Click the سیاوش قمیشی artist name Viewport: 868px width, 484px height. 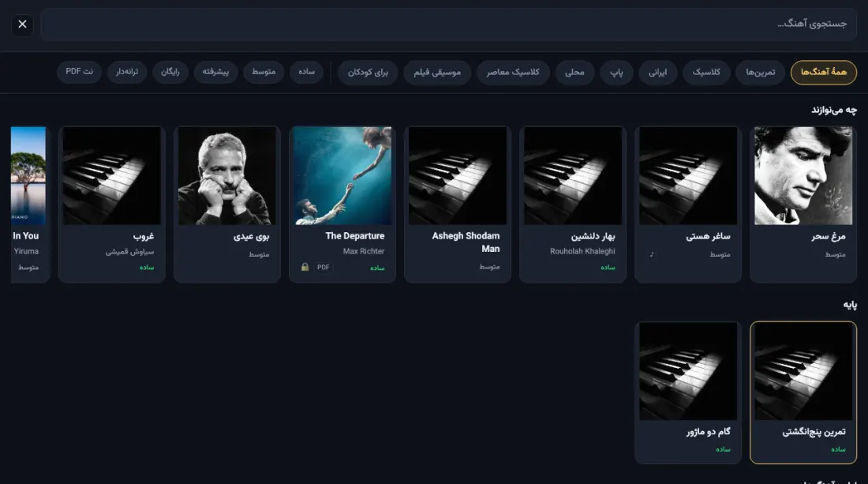click(130, 252)
